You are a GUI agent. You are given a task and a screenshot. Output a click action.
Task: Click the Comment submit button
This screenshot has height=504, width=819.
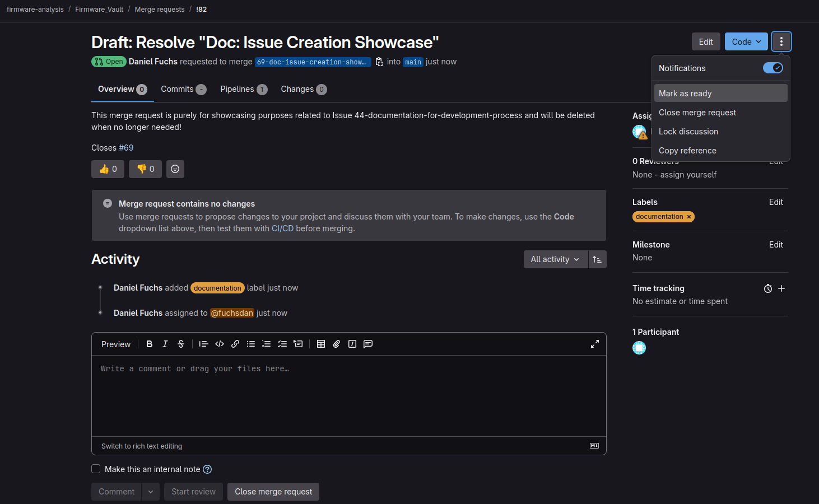(x=117, y=492)
